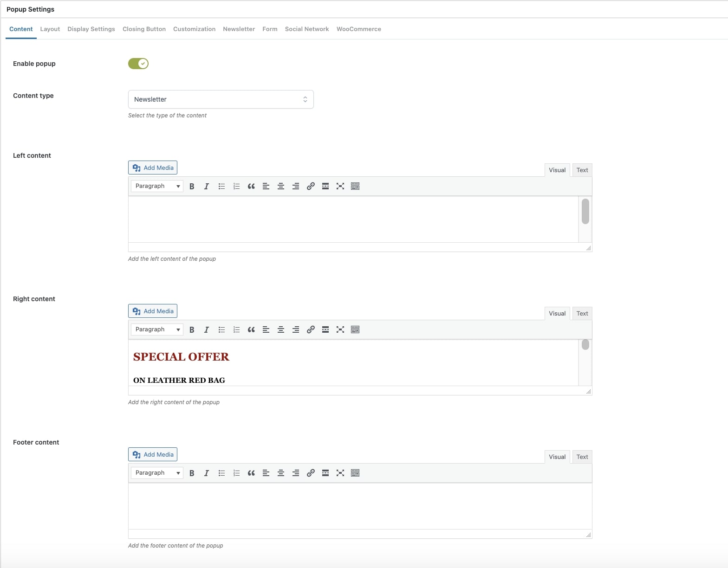The height and width of the screenshot is (568, 728).
Task: Toggle italic in Footer content editor
Action: [x=207, y=473]
